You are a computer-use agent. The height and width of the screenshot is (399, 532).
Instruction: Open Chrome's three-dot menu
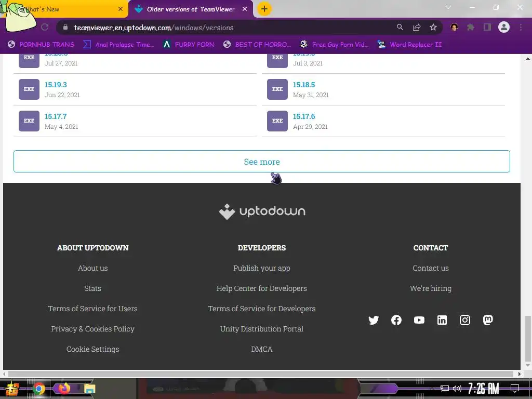click(x=521, y=27)
